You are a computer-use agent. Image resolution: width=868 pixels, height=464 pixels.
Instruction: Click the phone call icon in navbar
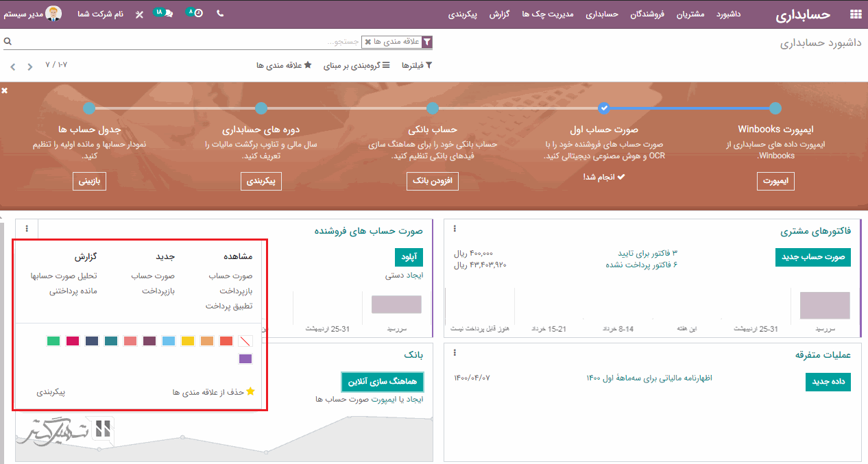point(220,14)
